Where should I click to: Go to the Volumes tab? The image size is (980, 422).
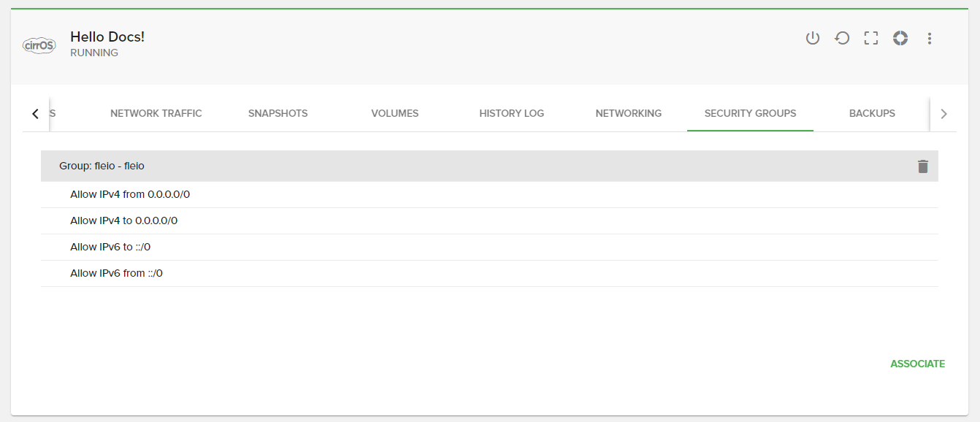pyautogui.click(x=394, y=114)
